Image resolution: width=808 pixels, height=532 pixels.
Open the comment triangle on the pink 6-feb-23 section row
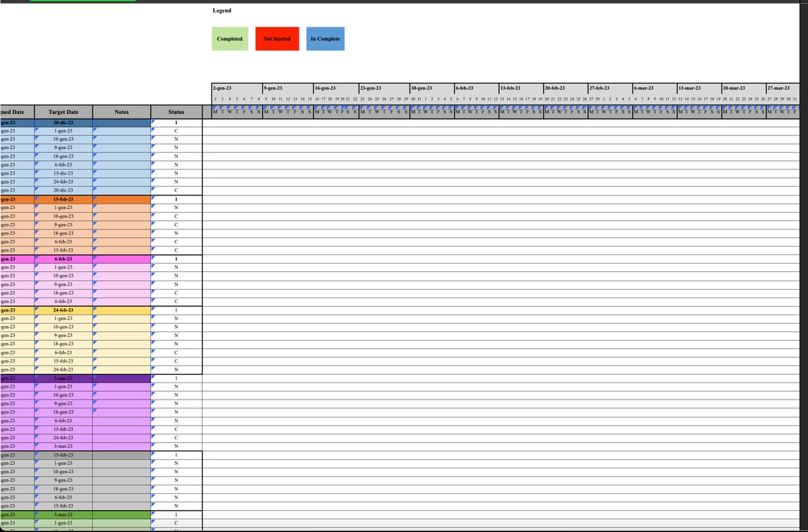click(35, 259)
